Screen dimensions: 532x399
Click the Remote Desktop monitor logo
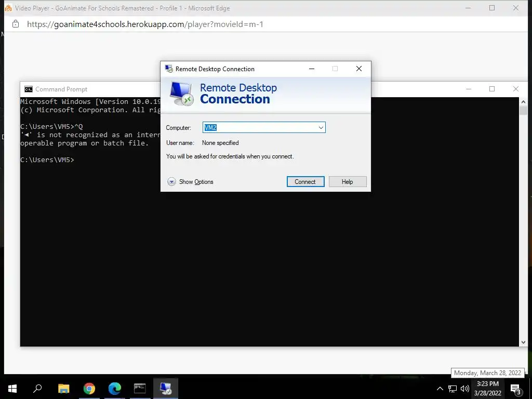pyautogui.click(x=181, y=94)
